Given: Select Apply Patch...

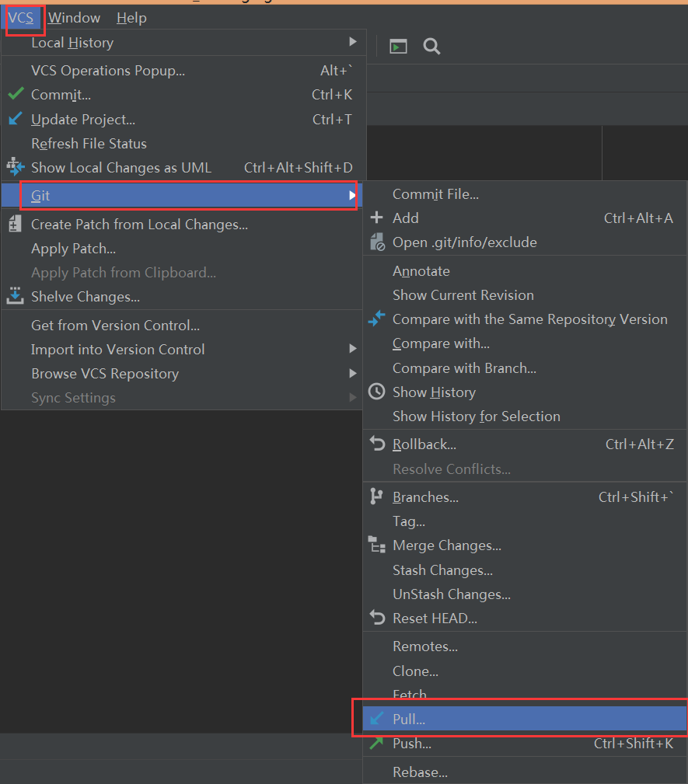Looking at the screenshot, I should (x=182, y=249).
